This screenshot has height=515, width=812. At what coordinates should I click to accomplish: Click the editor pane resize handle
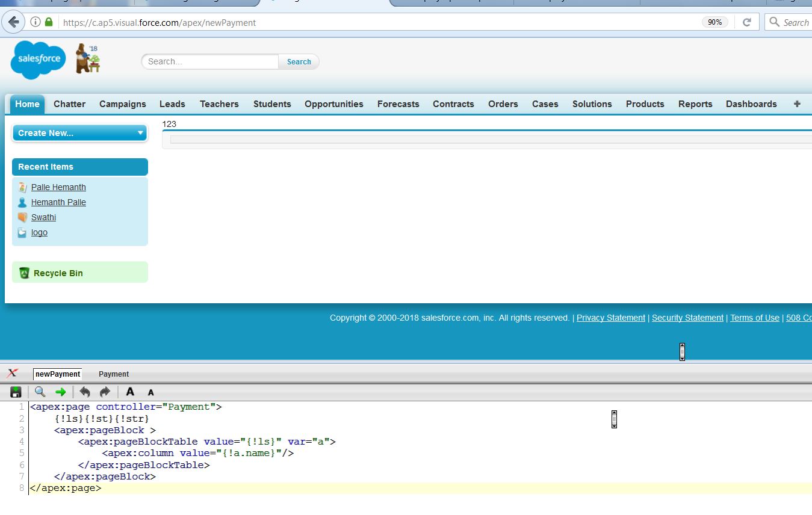[x=682, y=351]
